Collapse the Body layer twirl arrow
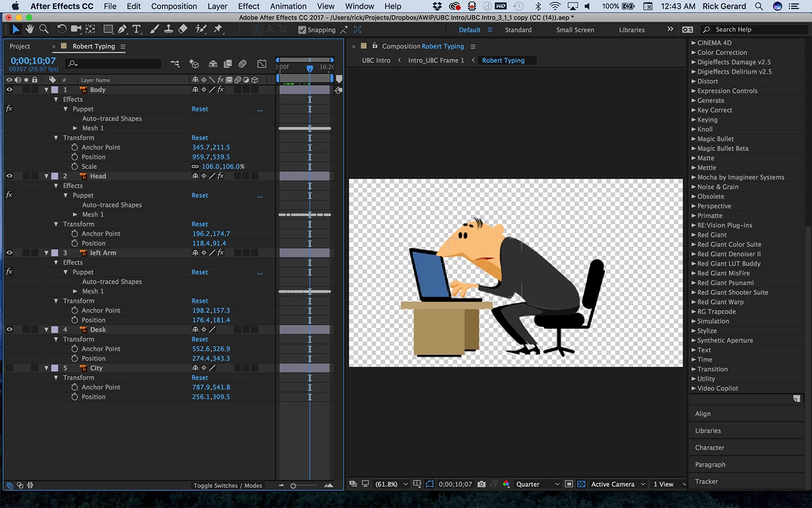812x508 pixels. point(46,90)
